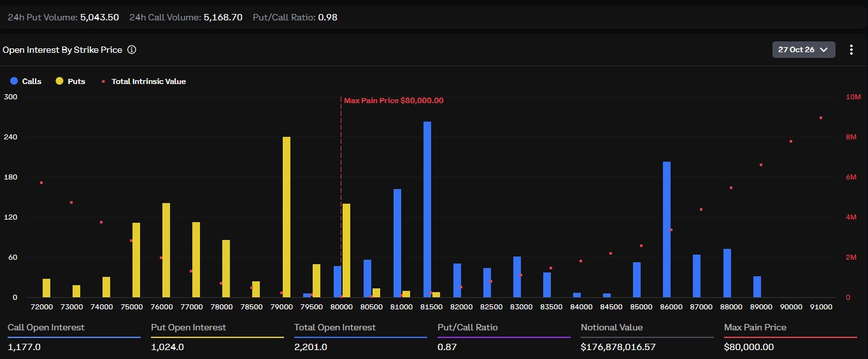
Task: Click the intrinsic value marker above 90000 strike
Action: [791, 141]
